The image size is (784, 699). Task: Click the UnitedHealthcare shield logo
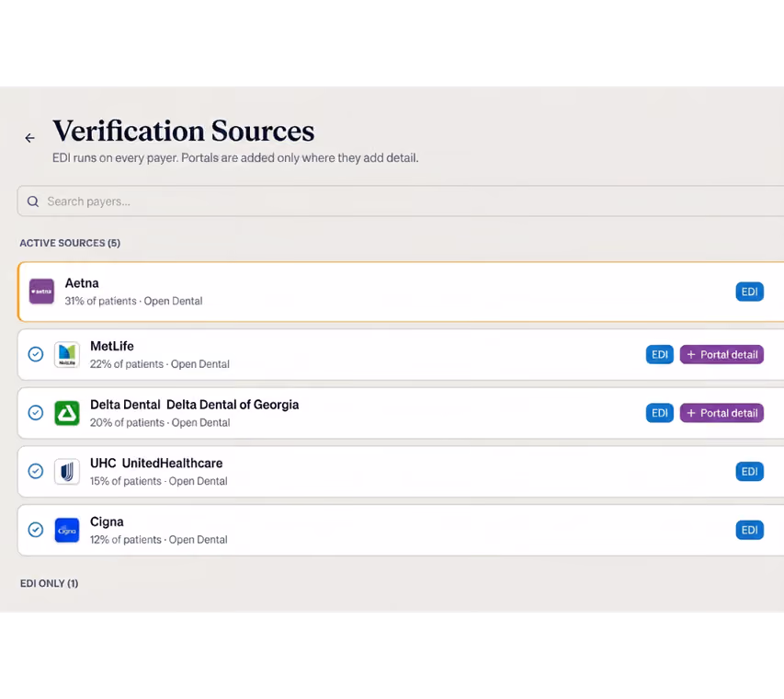click(x=67, y=471)
